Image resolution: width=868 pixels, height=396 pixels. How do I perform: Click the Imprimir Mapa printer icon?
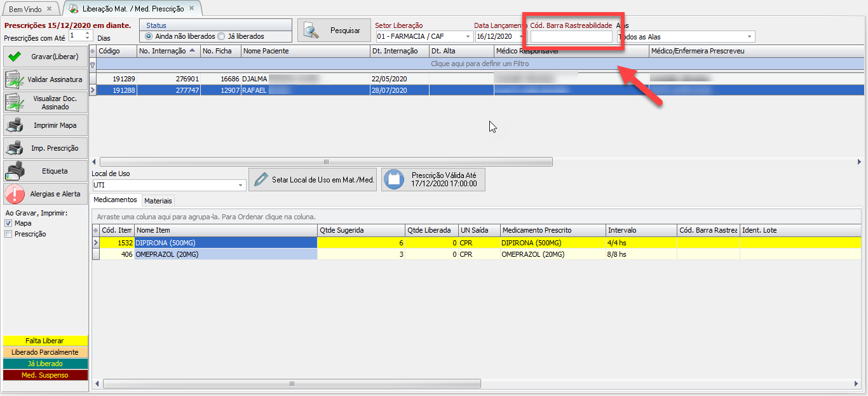click(15, 125)
